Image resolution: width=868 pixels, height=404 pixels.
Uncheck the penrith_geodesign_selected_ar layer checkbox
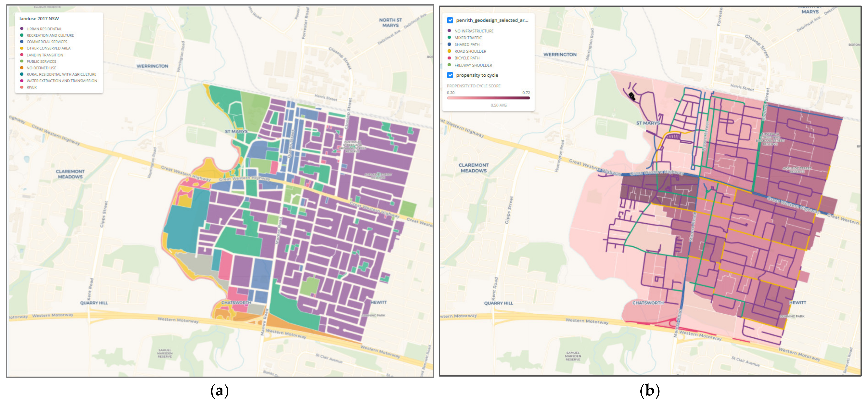pyautogui.click(x=450, y=20)
